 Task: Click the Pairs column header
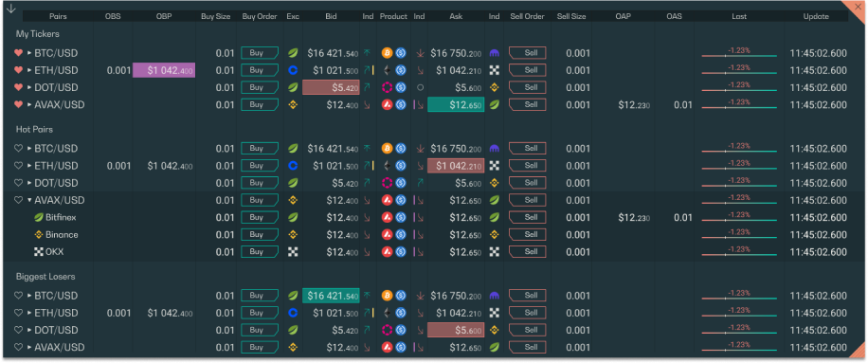click(58, 17)
